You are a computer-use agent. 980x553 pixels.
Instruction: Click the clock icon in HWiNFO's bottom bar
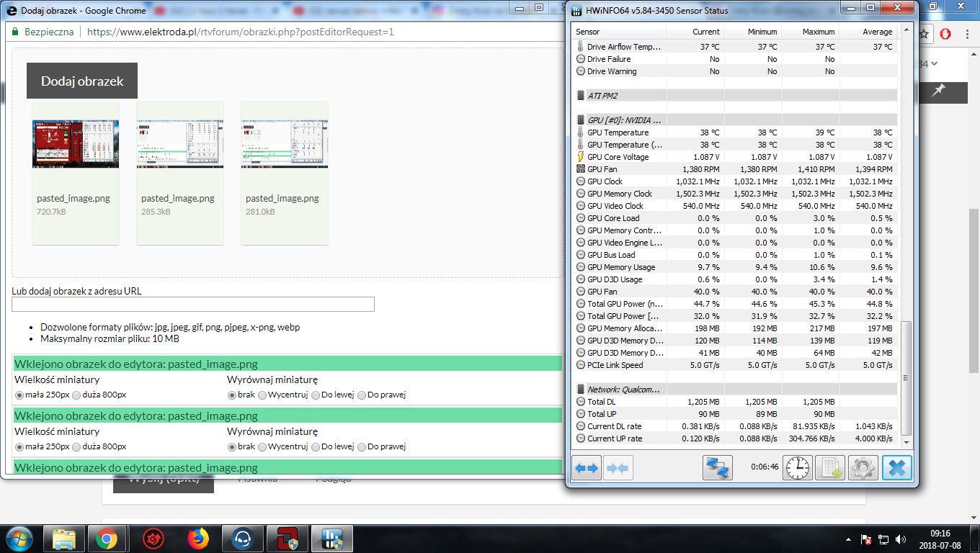pos(798,468)
